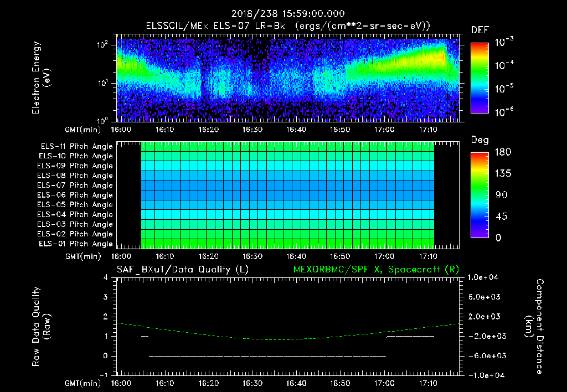Select the ELS-10 Pitch Angle label

click(76, 156)
